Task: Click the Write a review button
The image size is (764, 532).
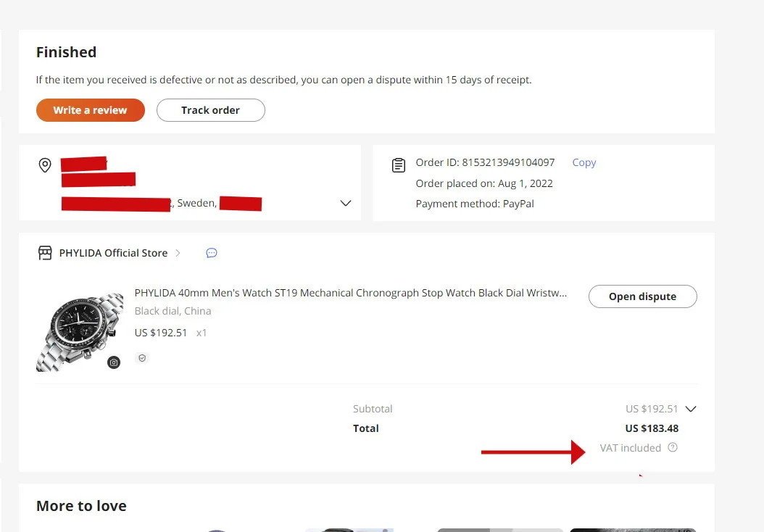Action: (90, 110)
